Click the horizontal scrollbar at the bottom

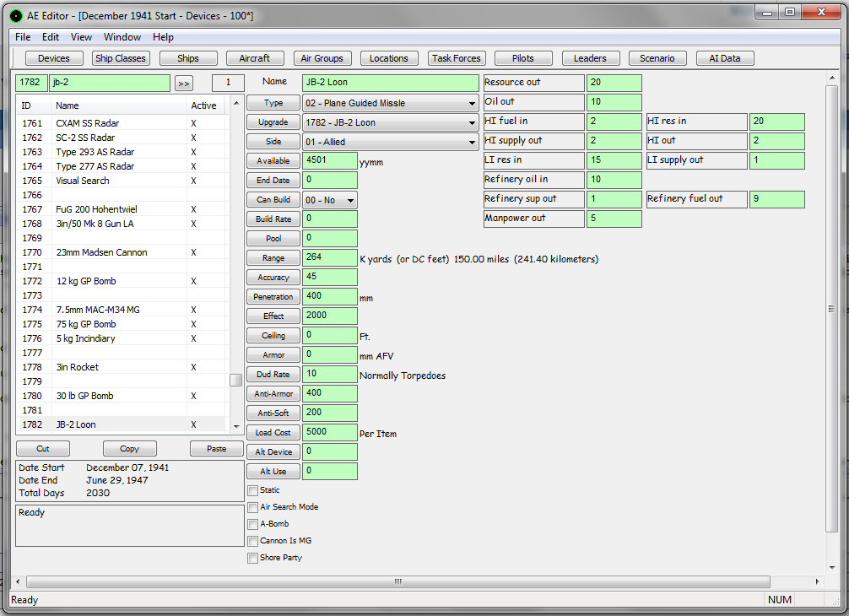(x=397, y=581)
